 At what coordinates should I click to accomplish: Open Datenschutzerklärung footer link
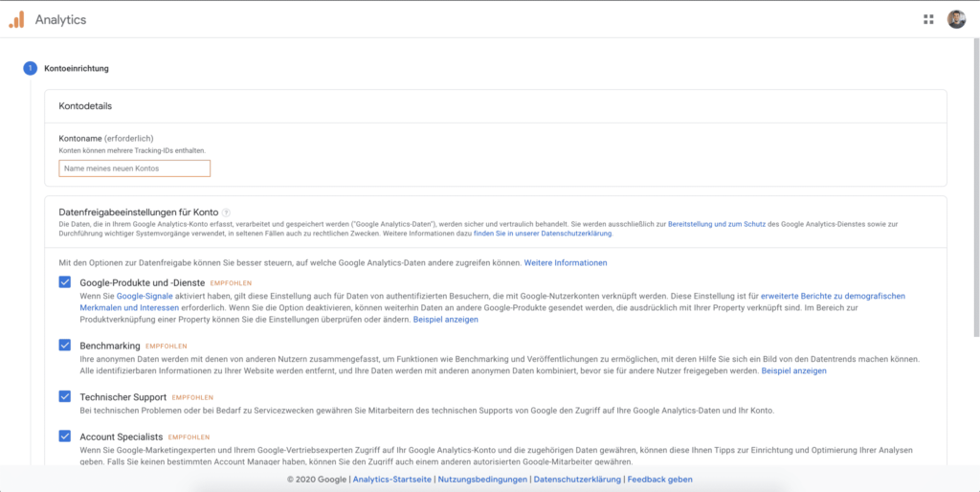(x=577, y=480)
